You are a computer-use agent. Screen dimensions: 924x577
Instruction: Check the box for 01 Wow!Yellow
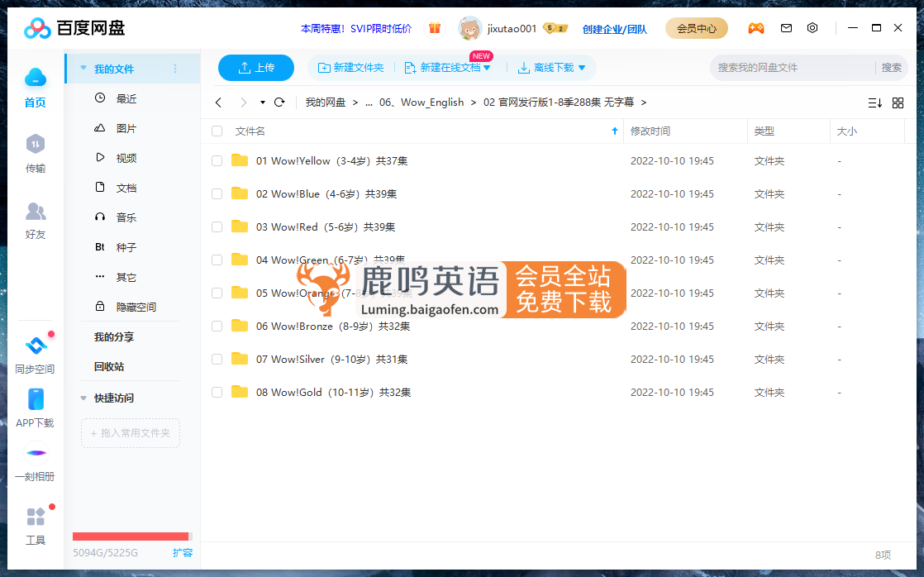point(217,161)
